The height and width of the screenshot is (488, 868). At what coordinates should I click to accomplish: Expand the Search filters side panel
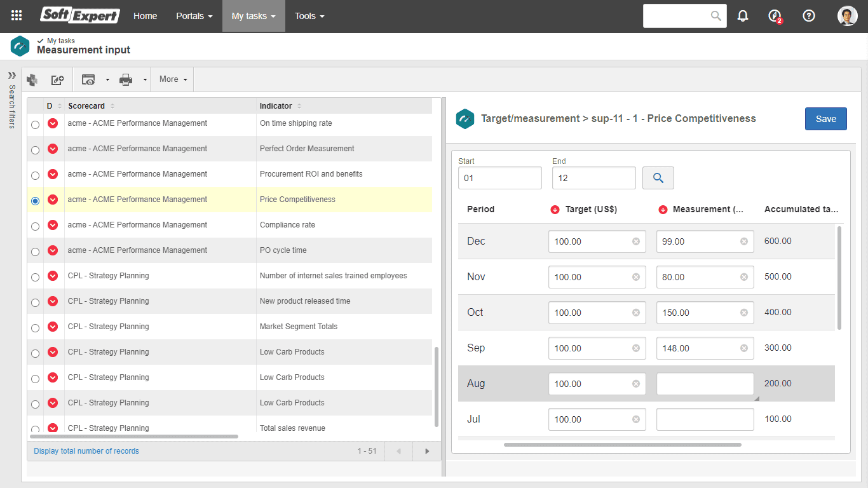[x=11, y=75]
